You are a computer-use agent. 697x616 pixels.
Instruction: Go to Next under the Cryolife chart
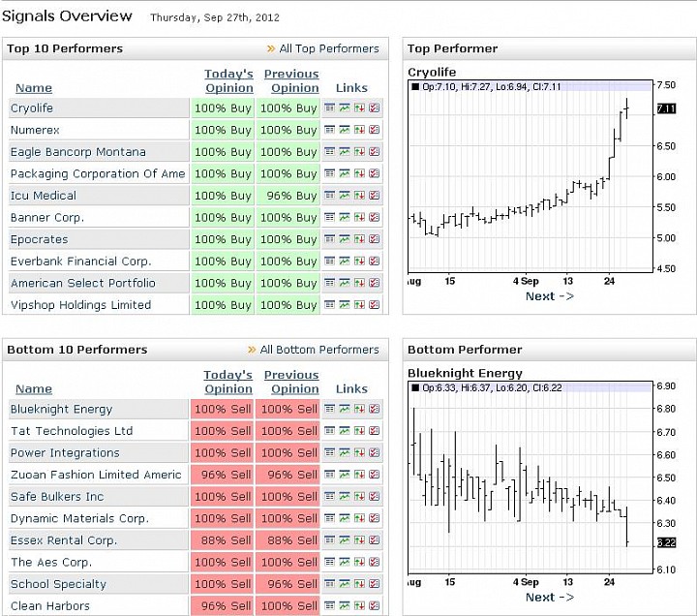pyautogui.click(x=550, y=296)
